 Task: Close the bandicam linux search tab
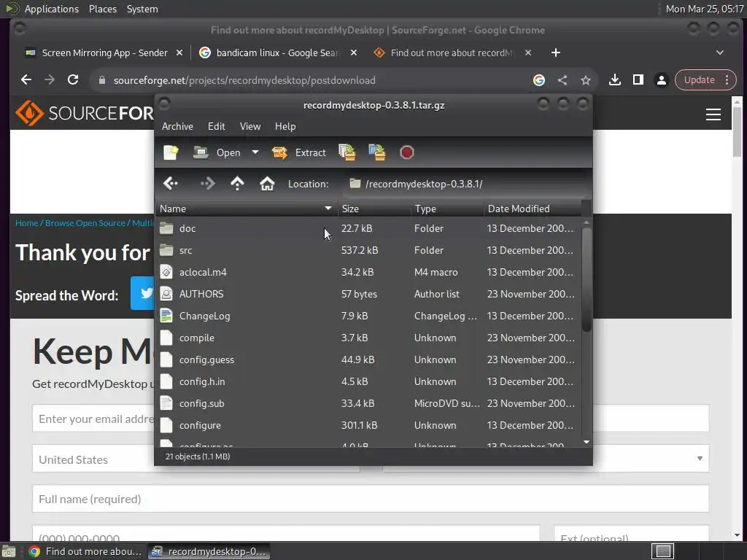[354, 52]
